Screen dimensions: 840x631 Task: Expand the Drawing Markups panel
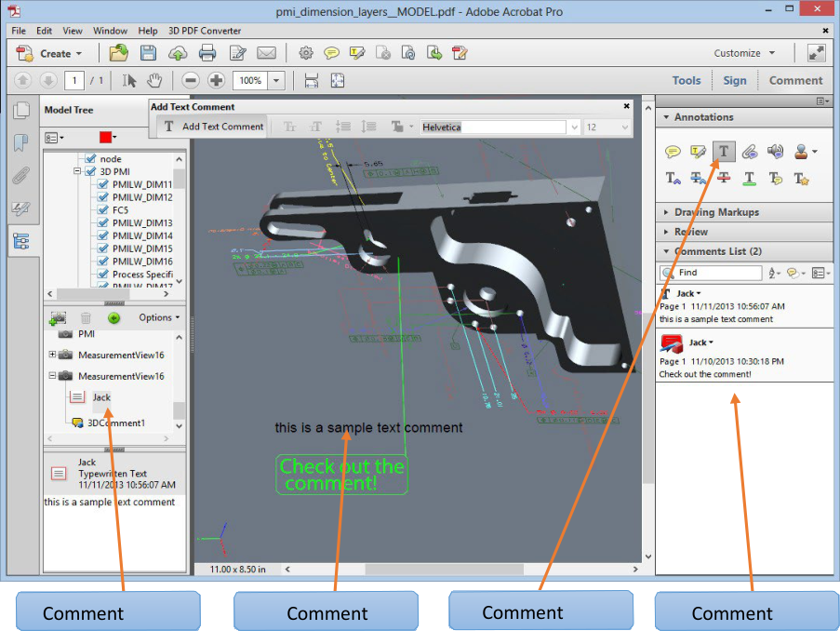[x=666, y=212]
